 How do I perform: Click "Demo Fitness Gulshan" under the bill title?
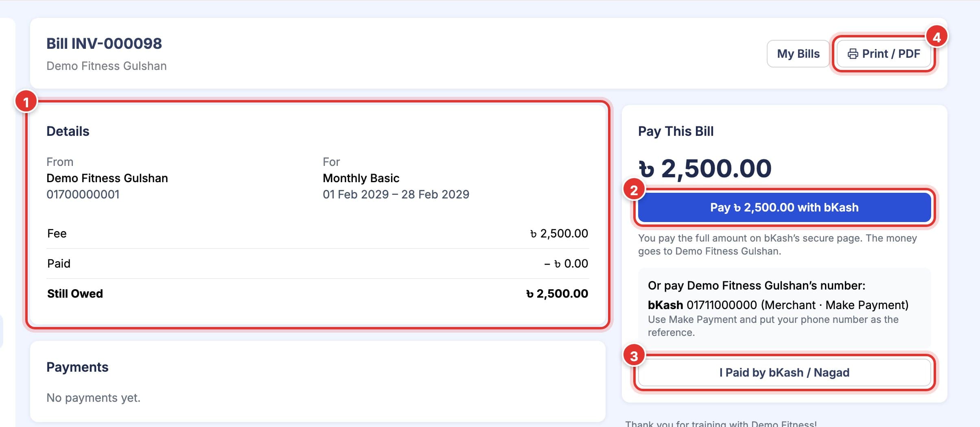tap(107, 66)
